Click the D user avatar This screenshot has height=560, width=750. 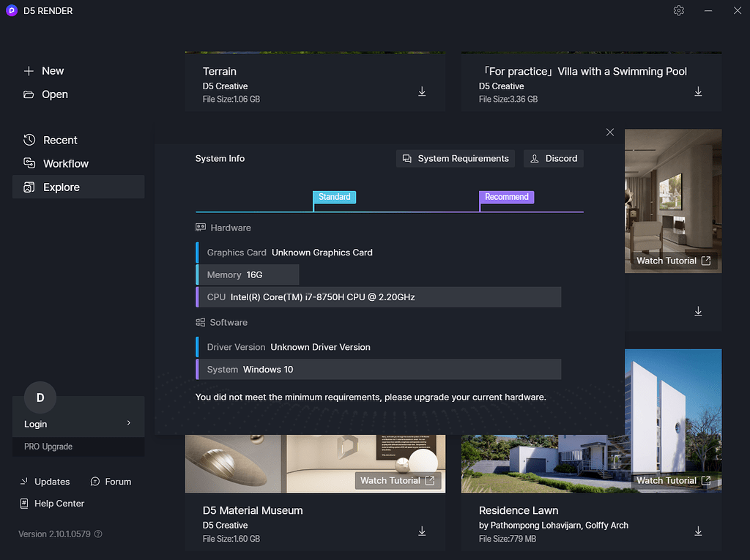coord(40,397)
